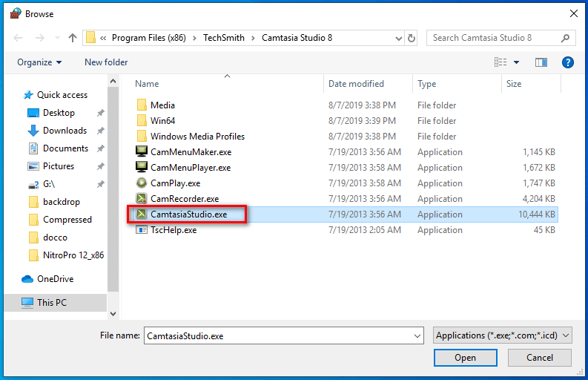Select Program Files (x86) in path
Screen dimensions: 588x380
(x=149, y=38)
